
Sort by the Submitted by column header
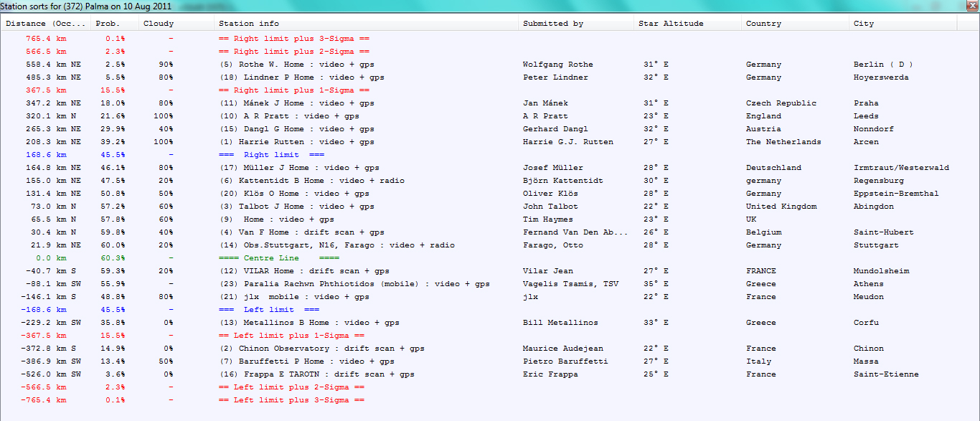coord(576,24)
